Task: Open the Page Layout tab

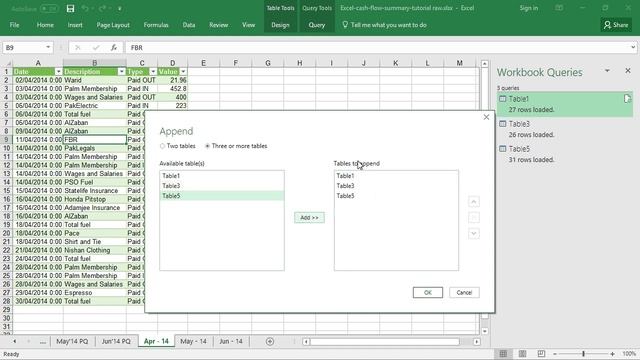Action: (x=113, y=25)
